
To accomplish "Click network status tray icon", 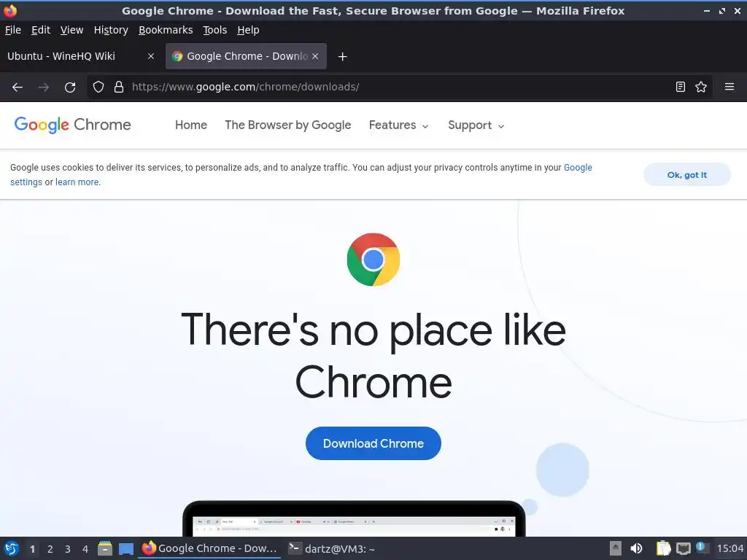I will pyautogui.click(x=683, y=548).
